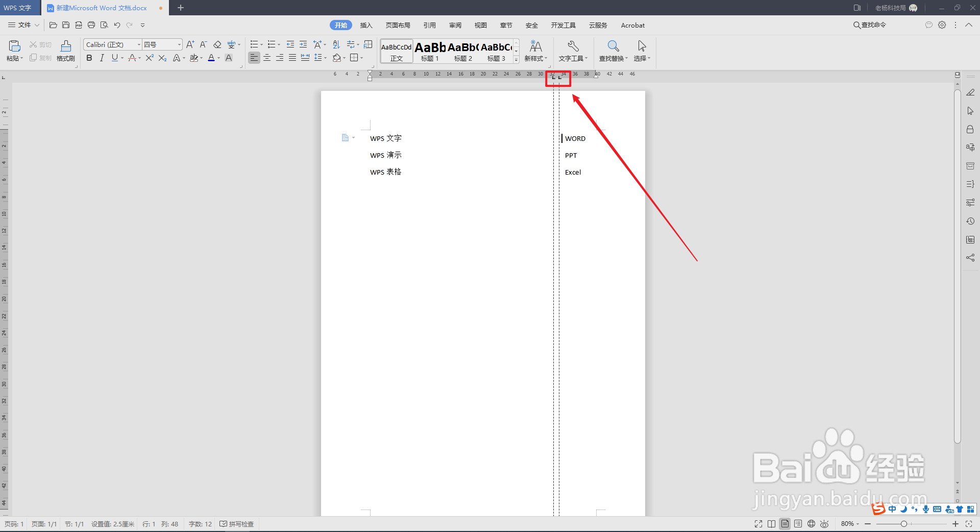
Task: Click the print preview icon
Action: tap(104, 25)
